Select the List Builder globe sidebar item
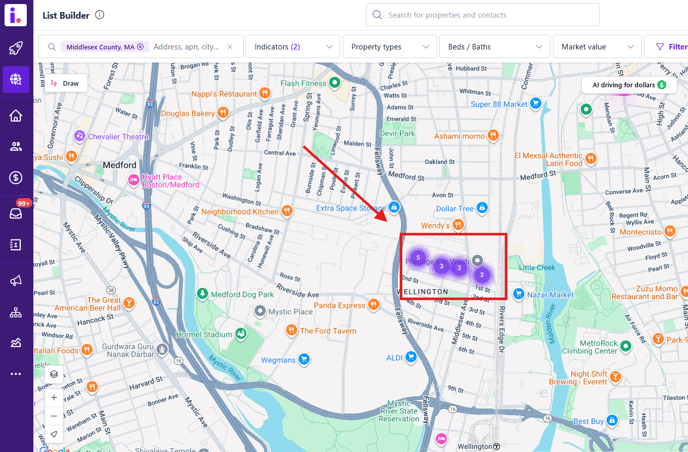The height and width of the screenshot is (452, 688). [x=16, y=80]
